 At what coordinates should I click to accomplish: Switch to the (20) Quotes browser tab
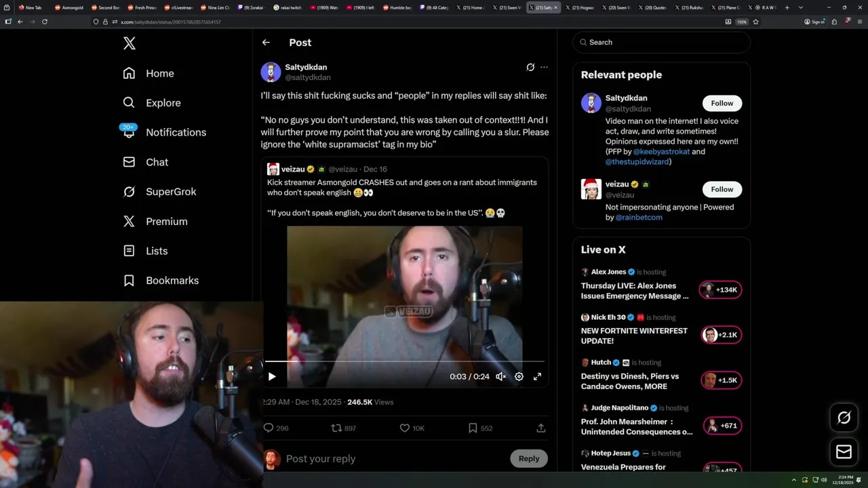[x=653, y=7]
